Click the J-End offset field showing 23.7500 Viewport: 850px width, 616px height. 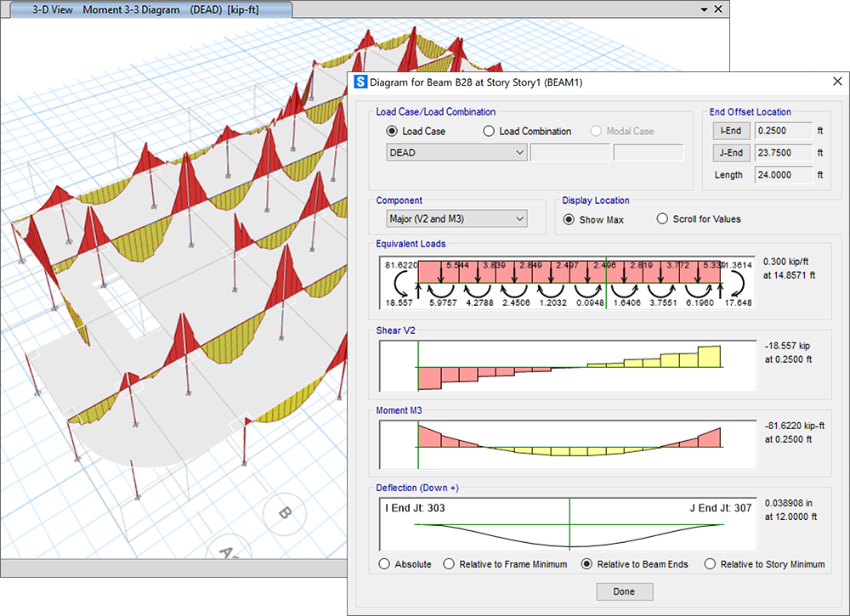pos(783,153)
